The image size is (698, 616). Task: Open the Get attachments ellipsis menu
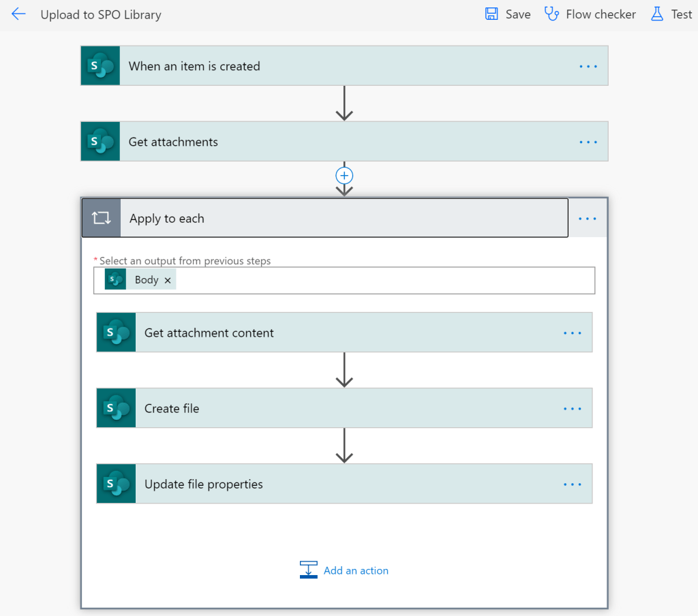(588, 142)
